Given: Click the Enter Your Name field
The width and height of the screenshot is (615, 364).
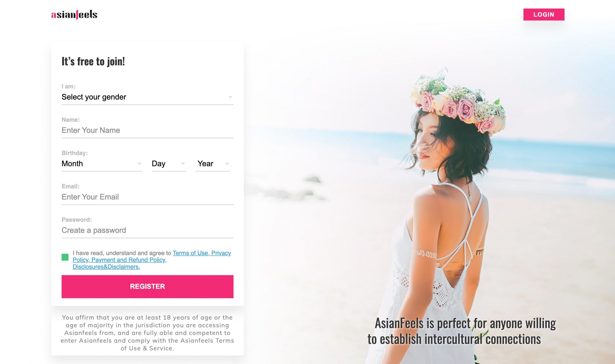Looking at the screenshot, I should click(147, 130).
